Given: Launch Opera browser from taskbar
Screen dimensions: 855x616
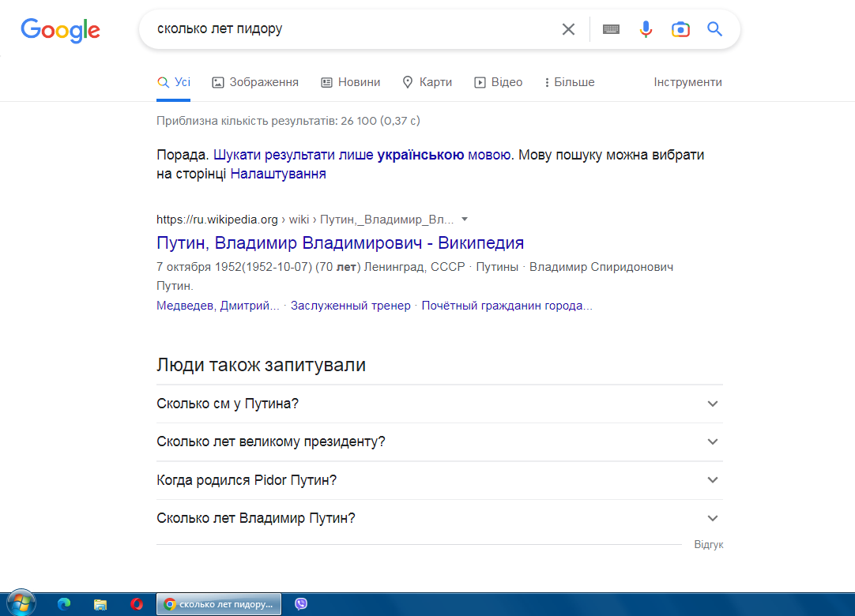Looking at the screenshot, I should click(137, 604).
